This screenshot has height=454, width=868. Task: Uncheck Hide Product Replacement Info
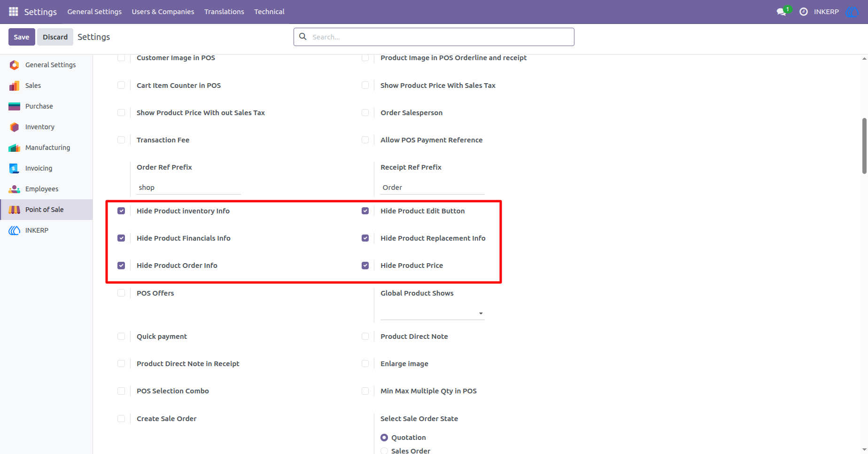tap(365, 238)
